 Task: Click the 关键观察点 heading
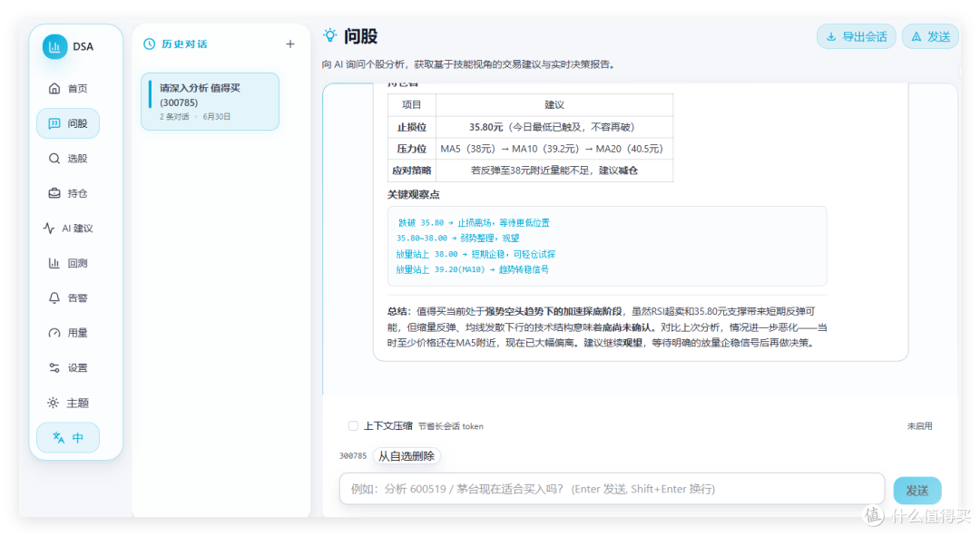click(x=413, y=195)
